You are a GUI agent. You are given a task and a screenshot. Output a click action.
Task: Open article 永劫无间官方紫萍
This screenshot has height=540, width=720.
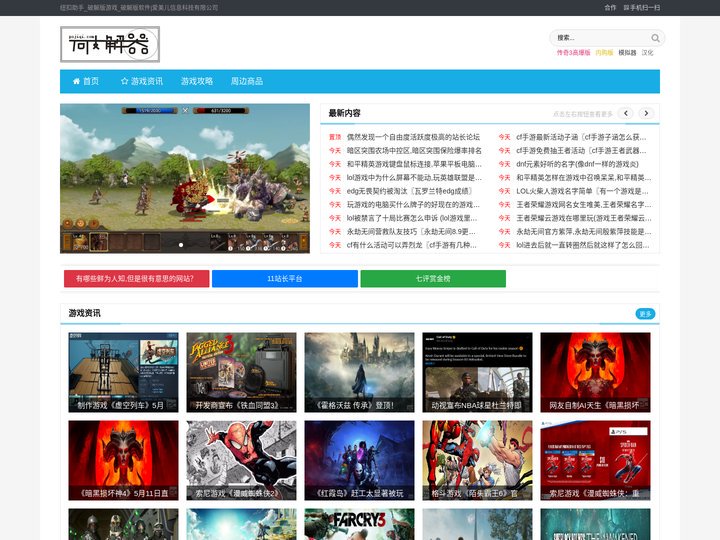click(584, 231)
